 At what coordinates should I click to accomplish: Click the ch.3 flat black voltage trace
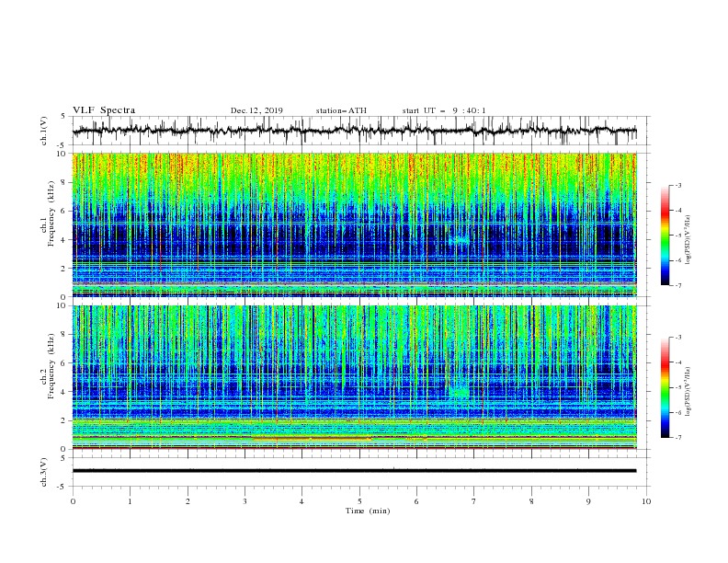pyautogui.click(x=354, y=471)
